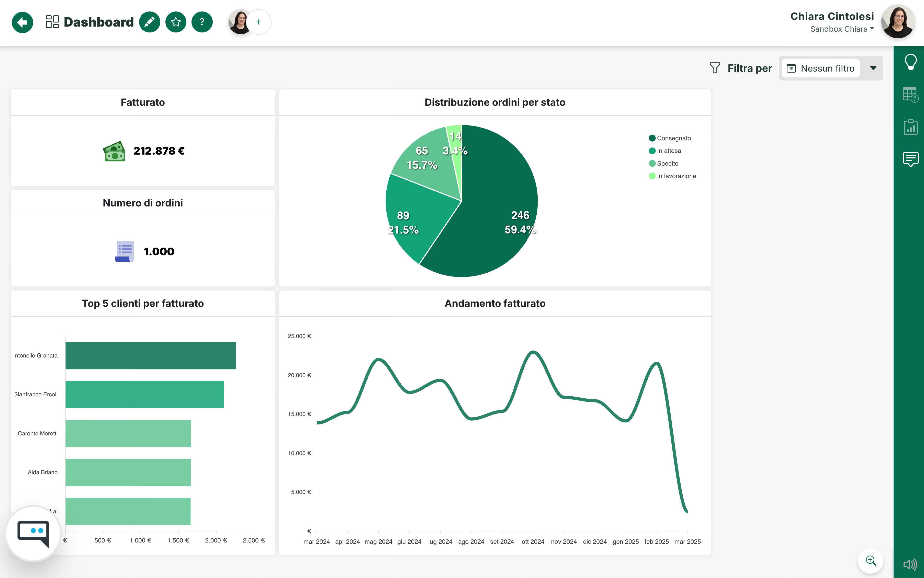Screen dimensions: 924x578
Task: Click the magnifier zoom button
Action: pyautogui.click(x=871, y=561)
